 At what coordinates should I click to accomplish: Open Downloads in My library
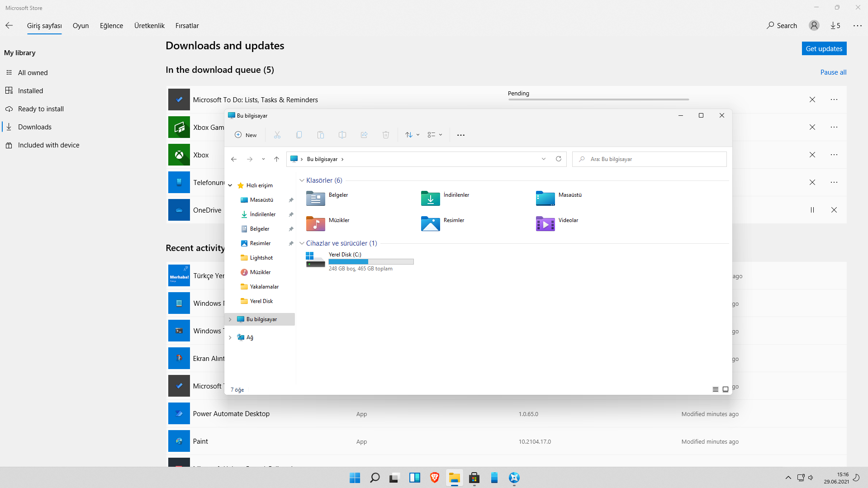click(35, 127)
